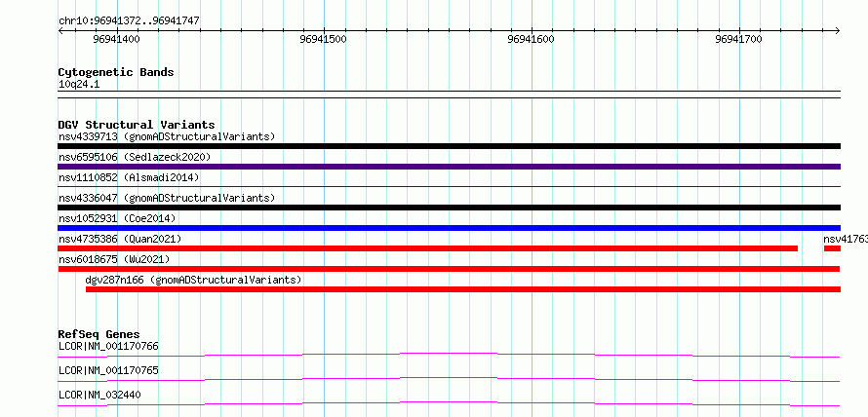Open the nsv4336047 variant label
868x417 pixels.
[x=167, y=198]
